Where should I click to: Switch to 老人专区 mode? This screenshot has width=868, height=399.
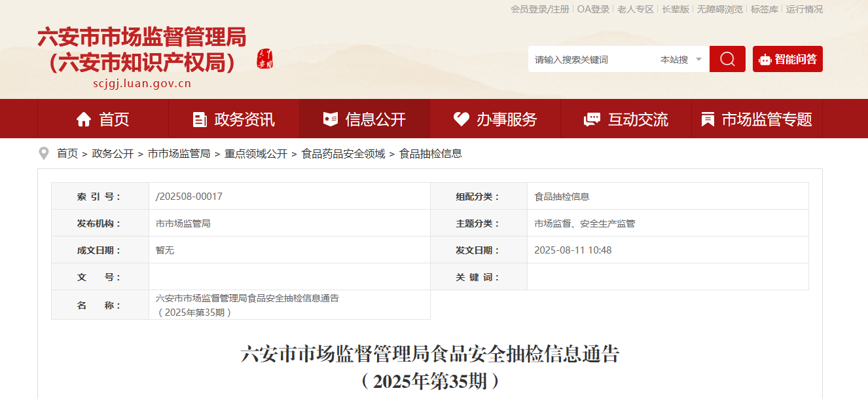(636, 9)
